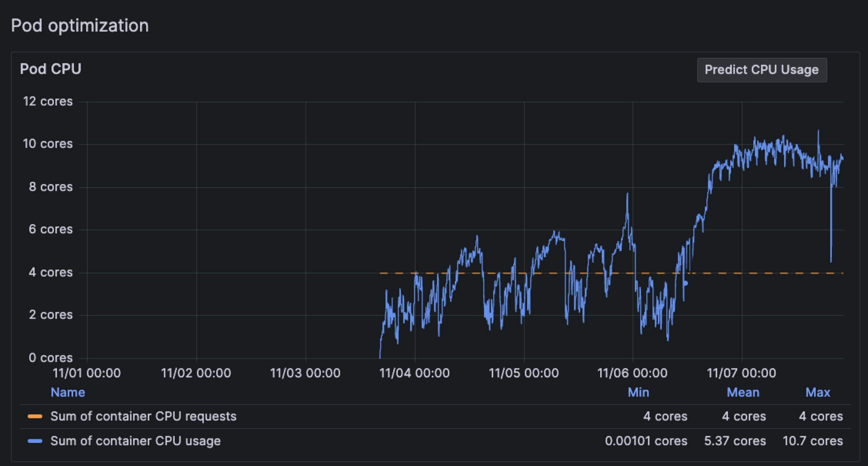Sort by the Mean column header
868x466 pixels.
[743, 392]
